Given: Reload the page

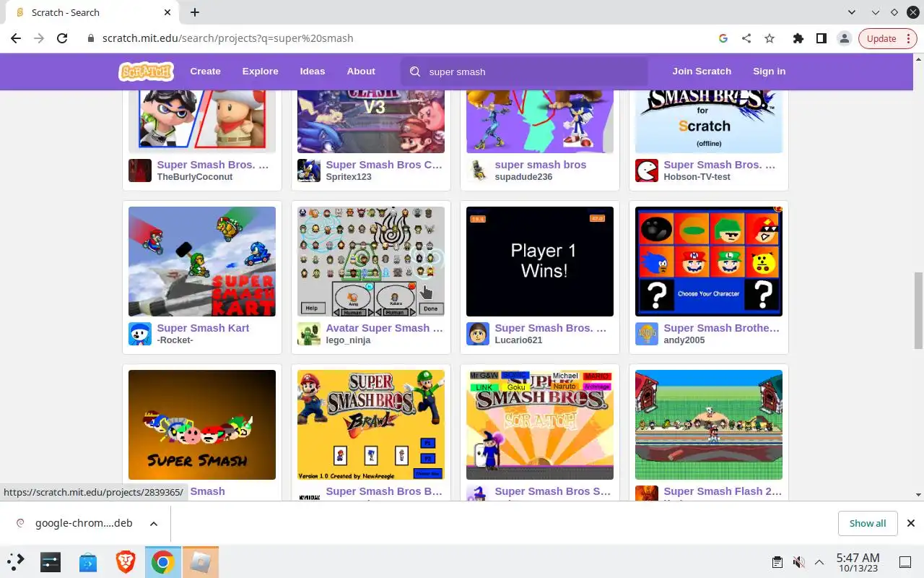Looking at the screenshot, I should pyautogui.click(x=62, y=38).
